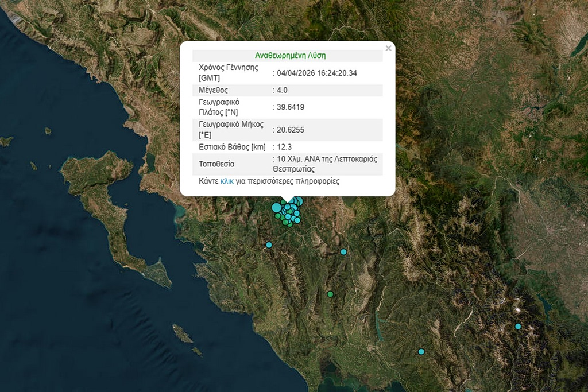The width and height of the screenshot is (588, 392).
Task: Click the isolated cyan marker southeast of the cluster
Action: pos(343,251)
